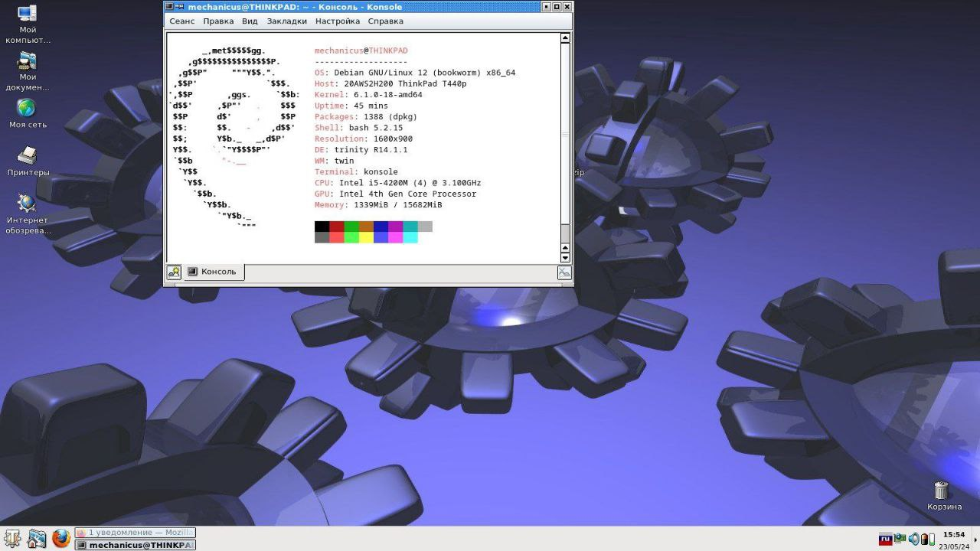Open Мои документы desktop icon
The height and width of the screenshot is (551, 980).
point(28,71)
